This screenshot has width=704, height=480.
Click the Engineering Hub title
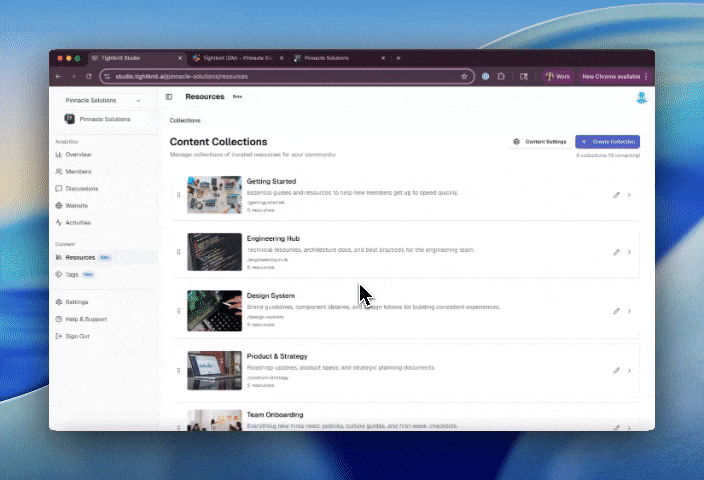pyautogui.click(x=273, y=238)
